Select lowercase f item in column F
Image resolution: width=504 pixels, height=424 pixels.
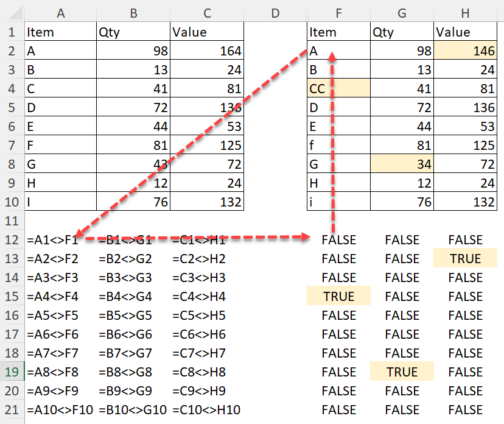pos(338,146)
